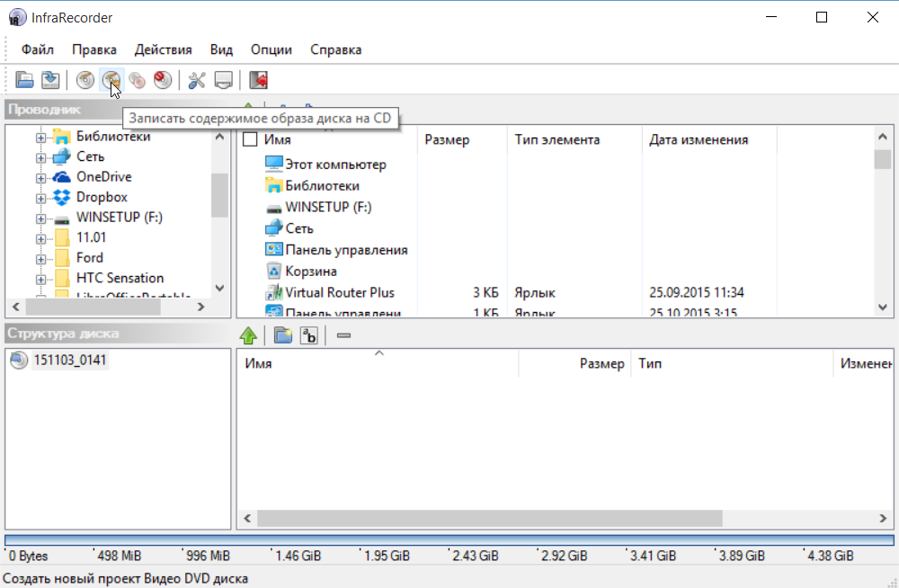Sort file list by Размер column
The height and width of the screenshot is (588, 899).
(x=463, y=139)
